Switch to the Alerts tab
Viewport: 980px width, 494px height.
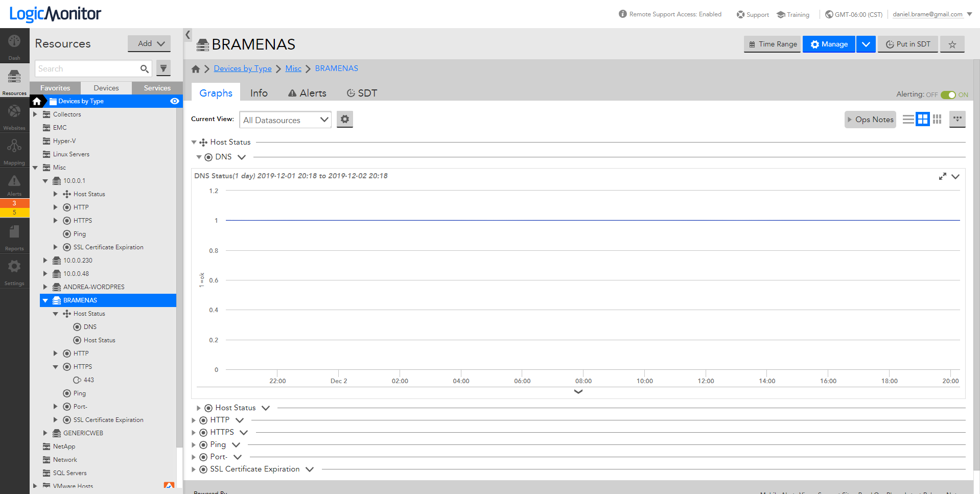point(307,93)
